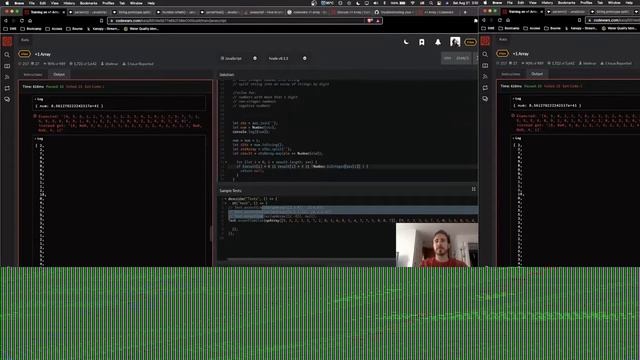
Task: Open a new tab in left window
Action: (x=465, y=12)
